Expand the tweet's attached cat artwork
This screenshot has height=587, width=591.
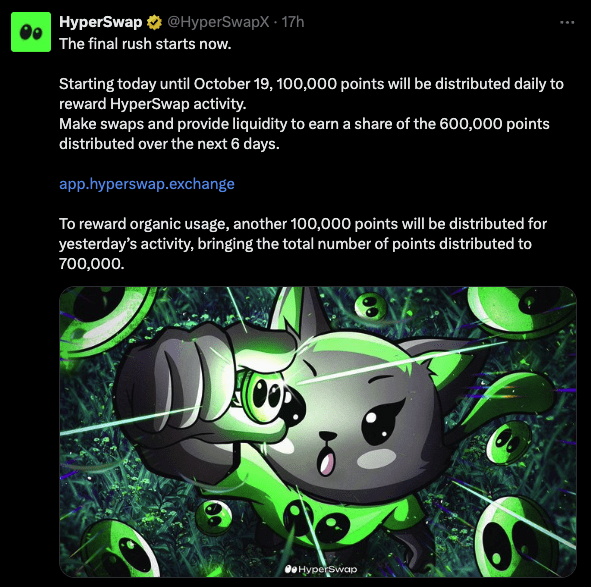[x=318, y=432]
